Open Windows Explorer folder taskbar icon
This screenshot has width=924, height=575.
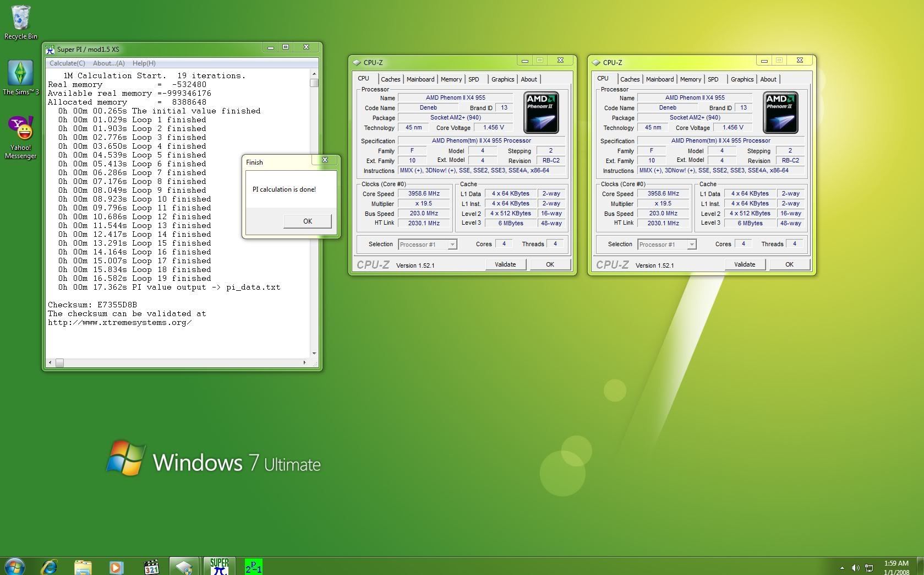pyautogui.click(x=83, y=566)
